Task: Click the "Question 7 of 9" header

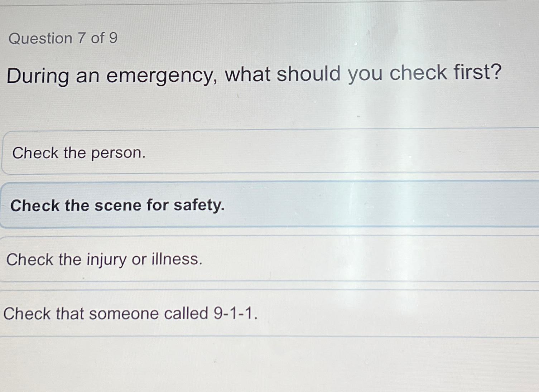Action: [x=61, y=38]
